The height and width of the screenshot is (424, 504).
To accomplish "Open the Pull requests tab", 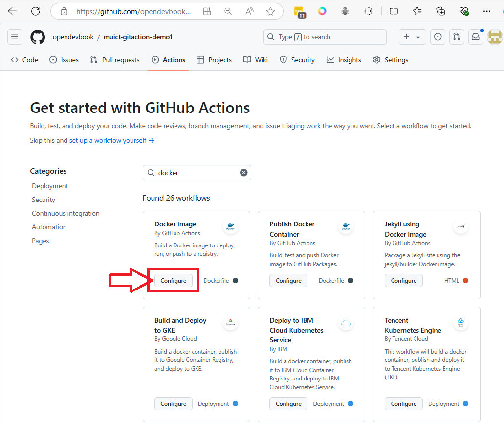I will (x=115, y=60).
